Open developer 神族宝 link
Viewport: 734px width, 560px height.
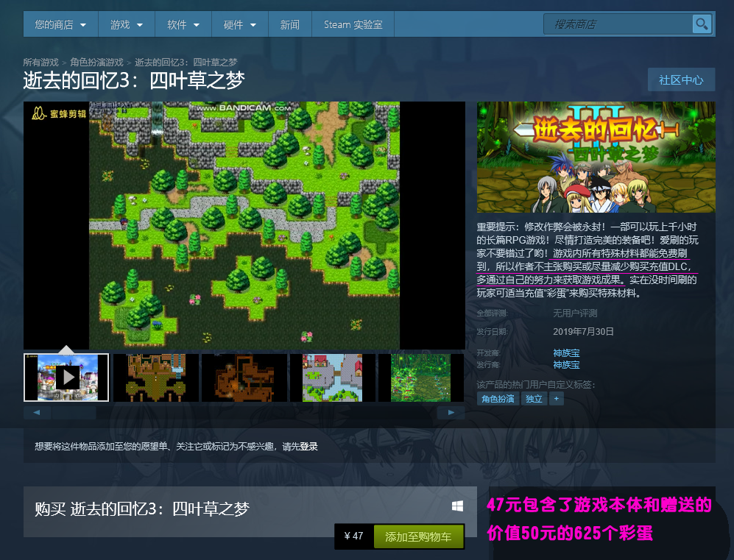[x=566, y=352]
